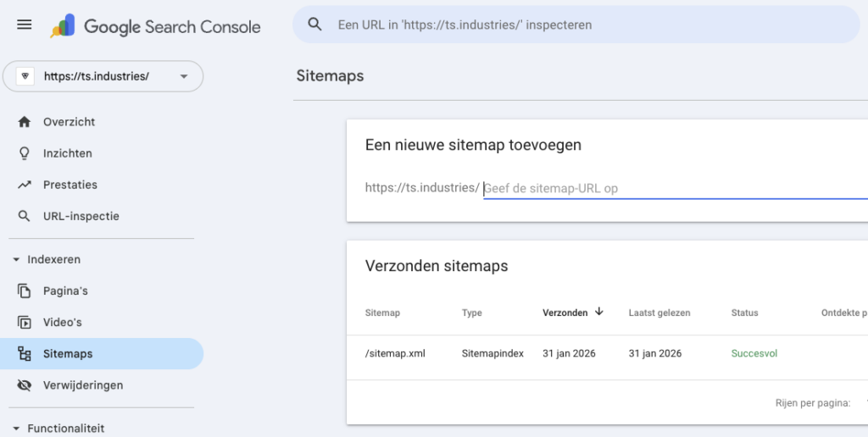Sort by Verzonden column header

(565, 313)
